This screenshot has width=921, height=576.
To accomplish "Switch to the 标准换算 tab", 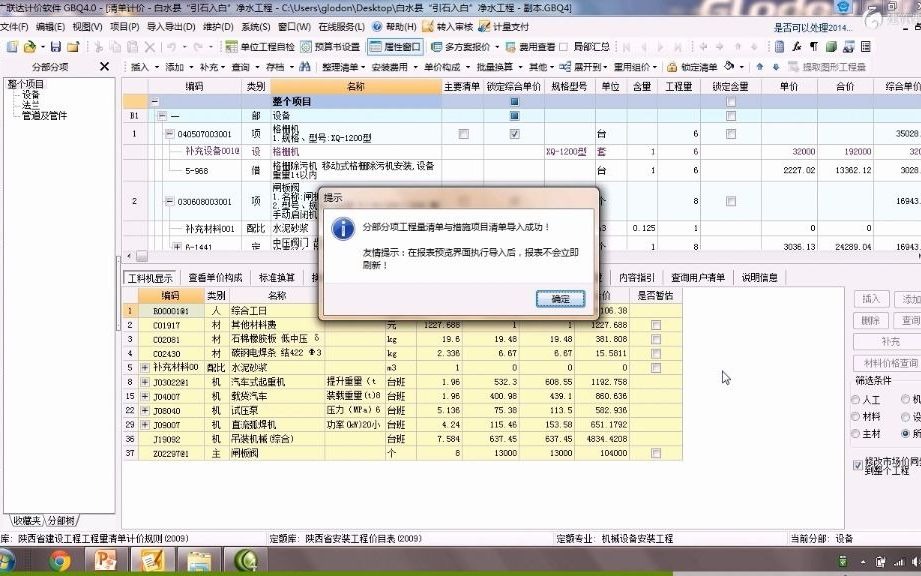I will (x=274, y=277).
